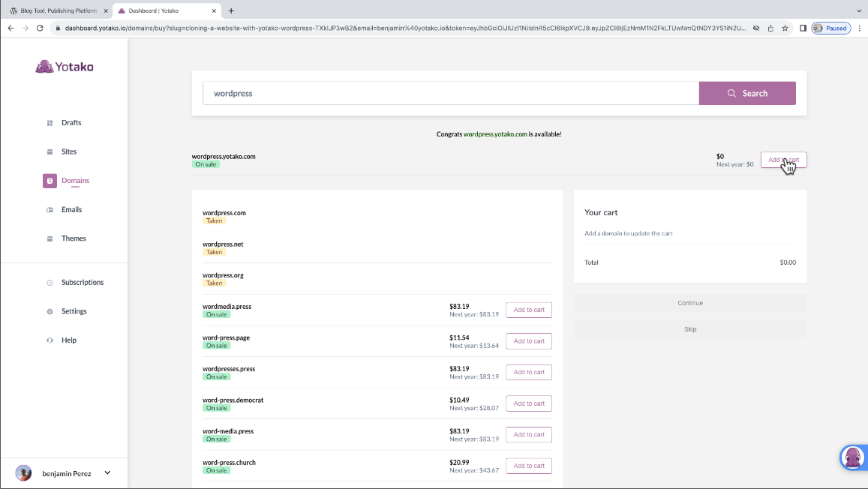
Task: Open the chat support octopus widget
Action: [853, 457]
